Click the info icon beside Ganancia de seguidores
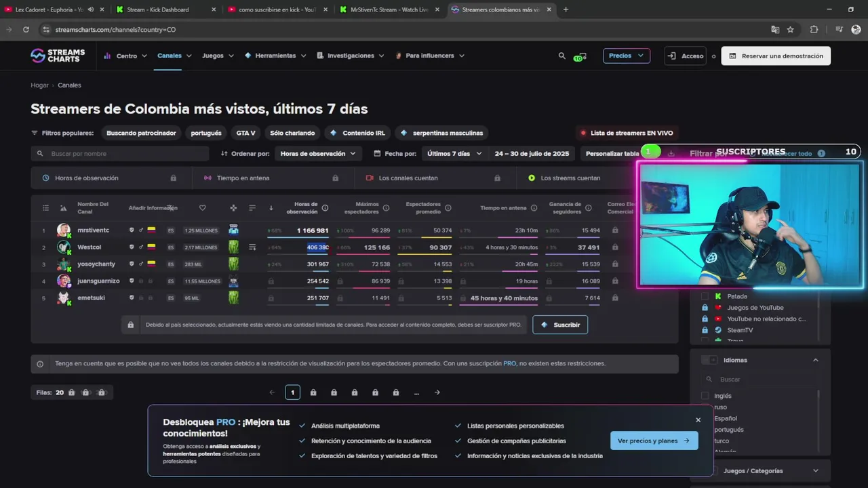Screen dimensions: 868x488 [x=588, y=208]
